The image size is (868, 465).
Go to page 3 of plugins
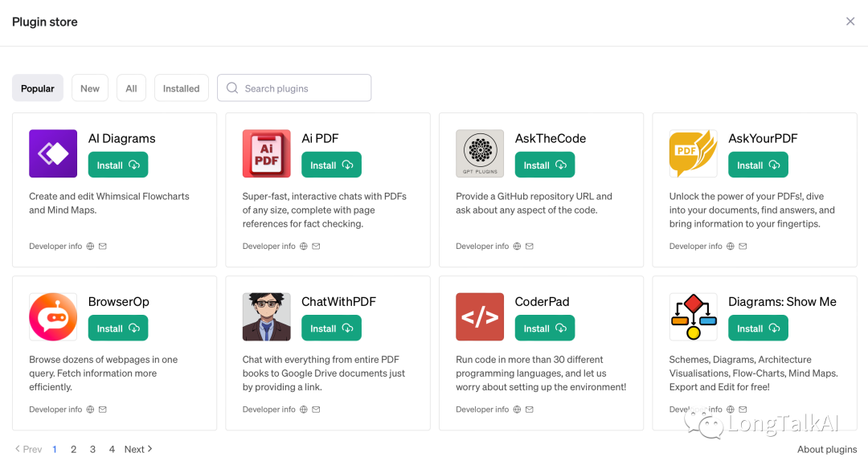point(92,450)
